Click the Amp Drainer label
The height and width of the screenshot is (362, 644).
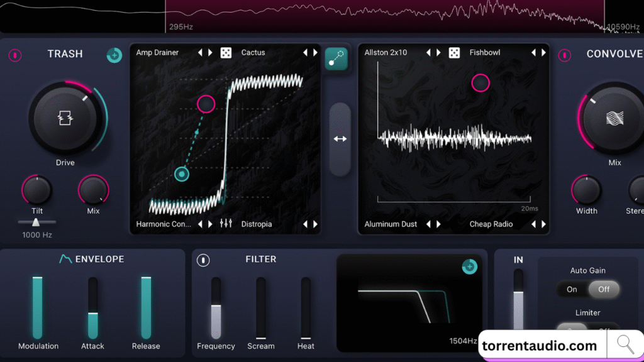[x=157, y=53]
